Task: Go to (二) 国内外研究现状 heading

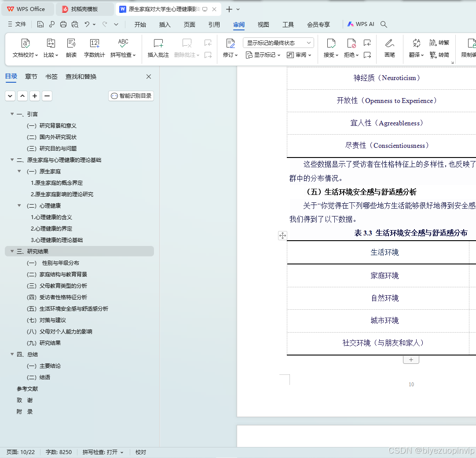Action: (x=51, y=137)
